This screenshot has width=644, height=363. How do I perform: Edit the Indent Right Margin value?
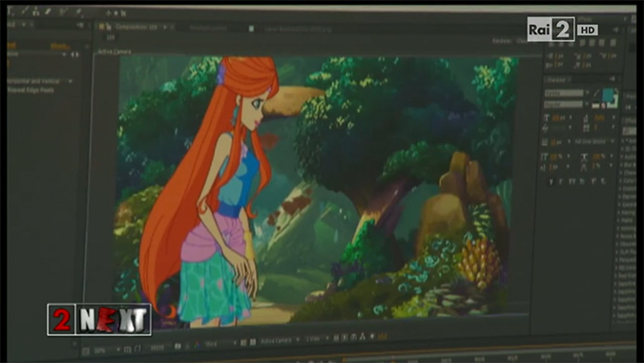558,65
